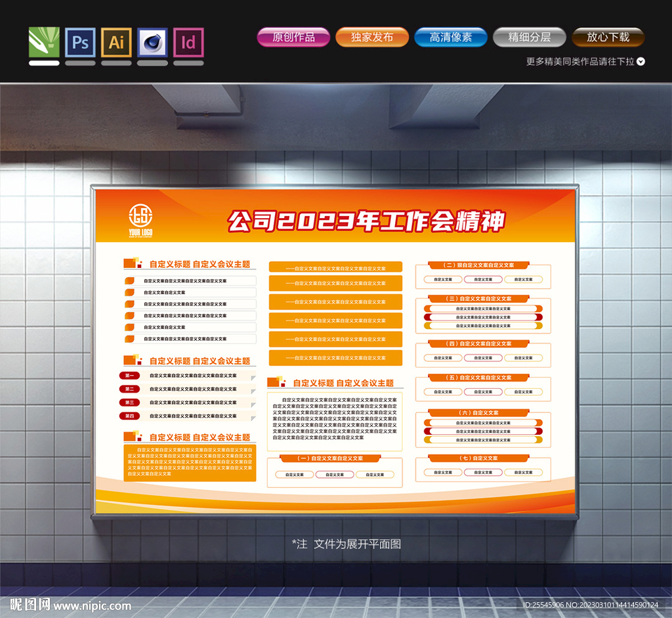Click the （四）自定义文案自定义文案 header
This screenshot has width=672, height=618.
pos(478,343)
